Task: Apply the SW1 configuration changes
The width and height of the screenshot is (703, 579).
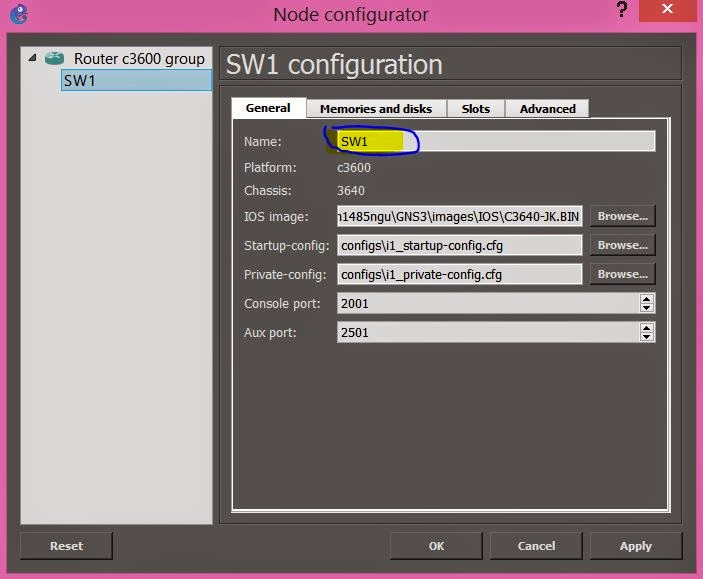Action: point(636,546)
